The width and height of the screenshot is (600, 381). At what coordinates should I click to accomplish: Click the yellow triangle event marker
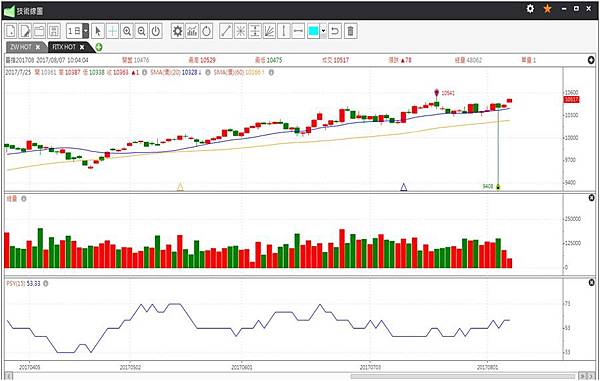point(180,187)
